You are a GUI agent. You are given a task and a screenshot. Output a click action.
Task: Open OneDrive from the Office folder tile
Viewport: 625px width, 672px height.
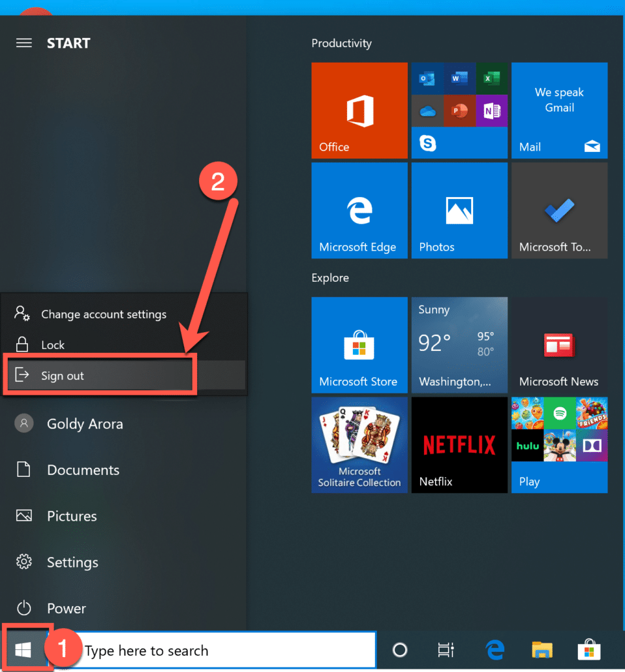[x=427, y=111]
